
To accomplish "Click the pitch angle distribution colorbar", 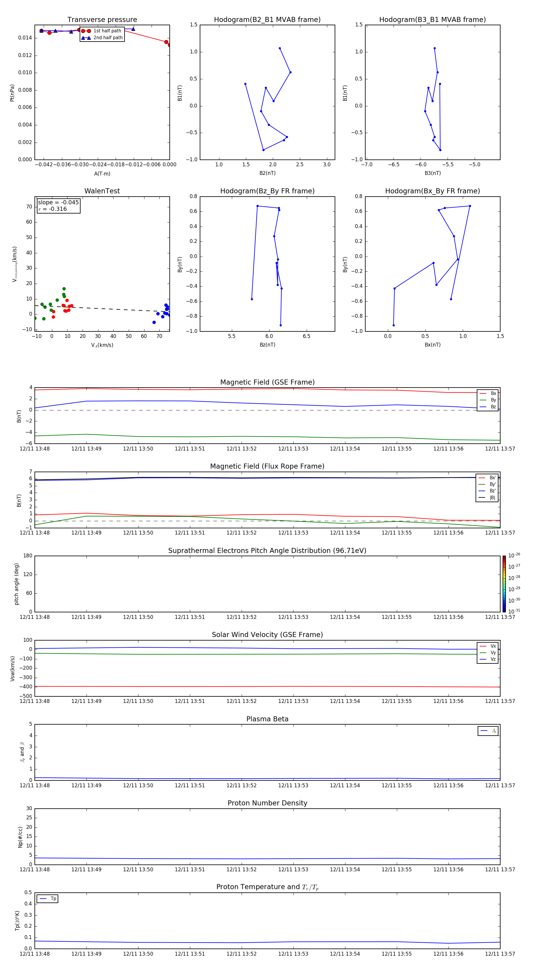I will click(504, 584).
